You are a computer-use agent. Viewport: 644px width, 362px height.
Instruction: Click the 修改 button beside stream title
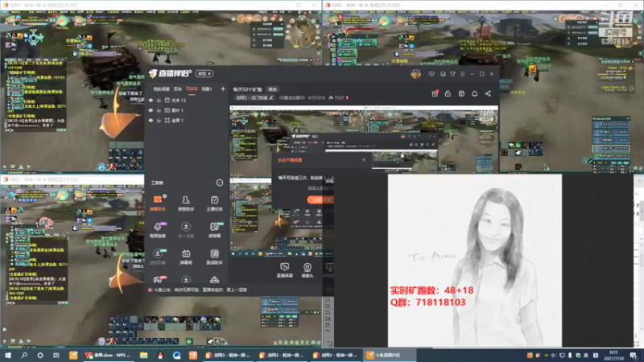pos(272,89)
